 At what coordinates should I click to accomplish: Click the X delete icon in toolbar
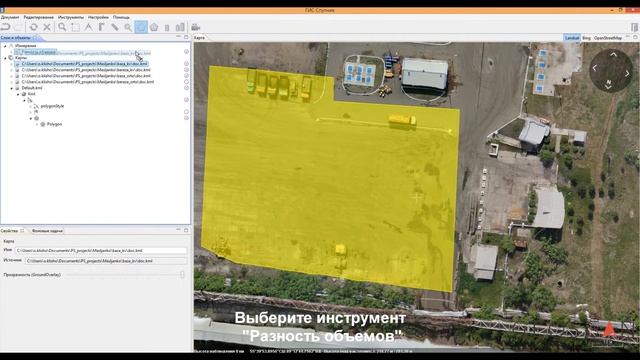[47, 27]
